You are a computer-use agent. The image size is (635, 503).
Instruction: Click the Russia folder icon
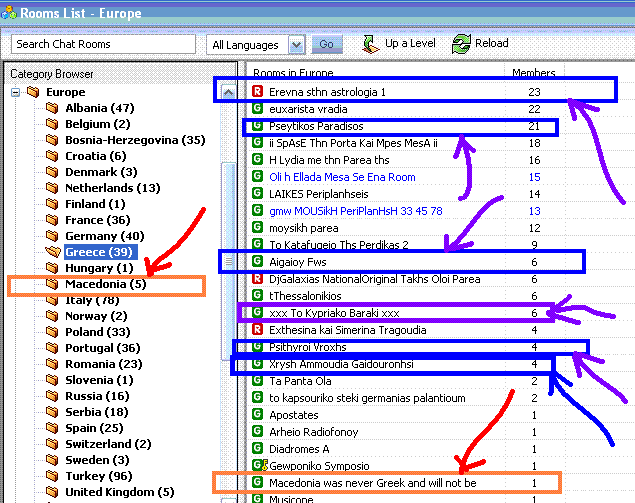click(x=52, y=396)
